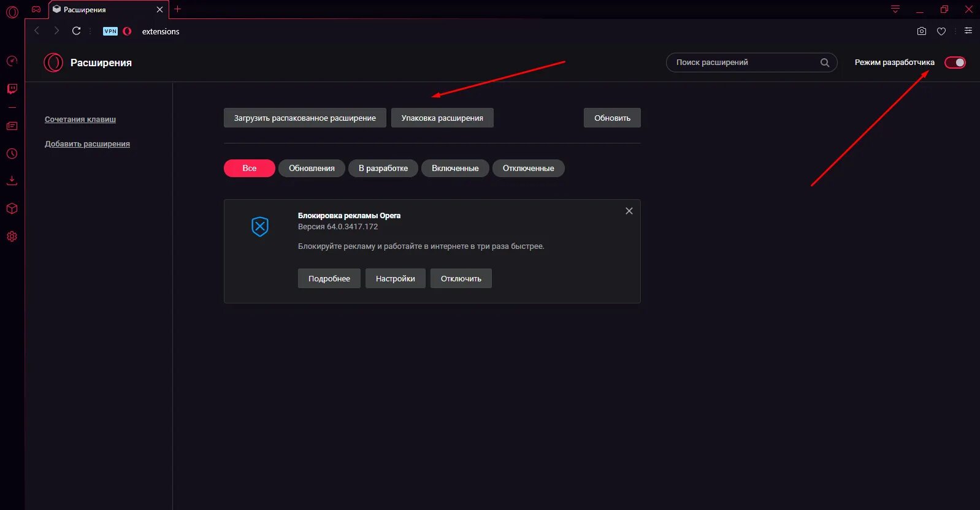Remove the Opera ad blocker card

(x=629, y=211)
